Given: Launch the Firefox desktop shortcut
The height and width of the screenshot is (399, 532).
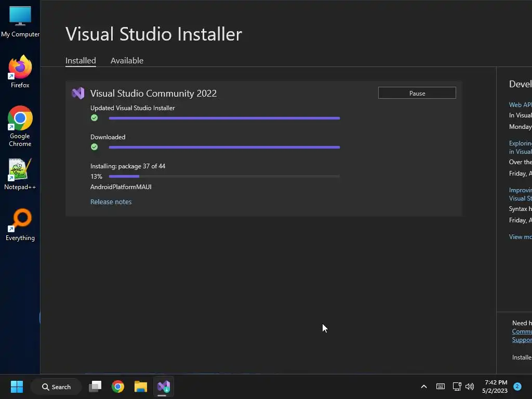Looking at the screenshot, I should [x=20, y=72].
